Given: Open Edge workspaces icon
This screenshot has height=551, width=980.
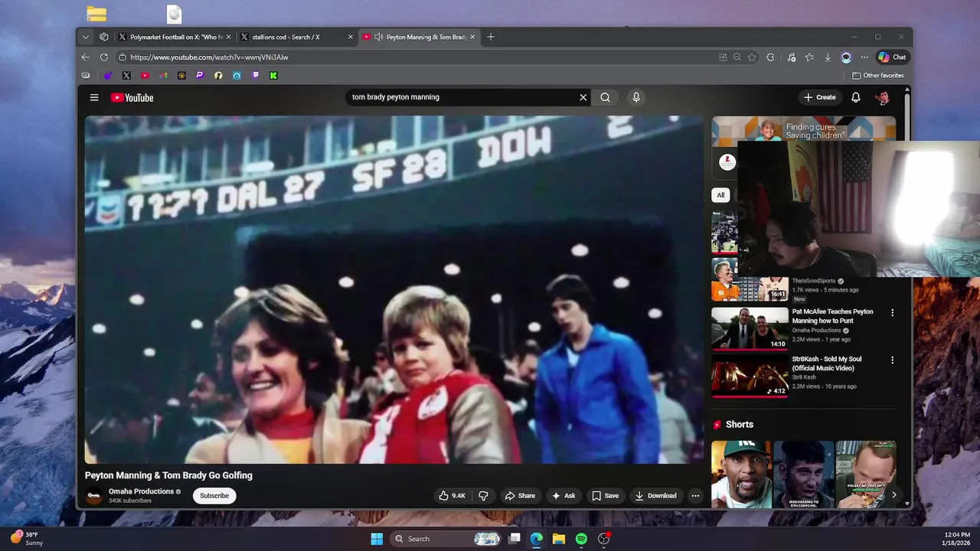Looking at the screenshot, I should click(x=104, y=37).
